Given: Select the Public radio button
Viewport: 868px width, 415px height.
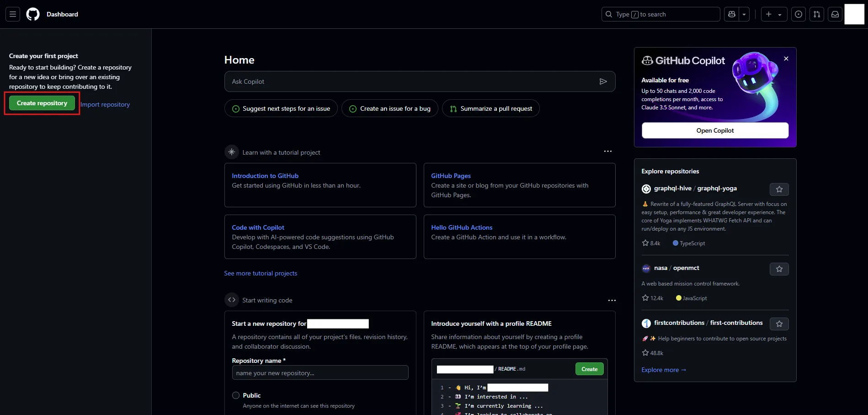Looking at the screenshot, I should pyautogui.click(x=236, y=395).
